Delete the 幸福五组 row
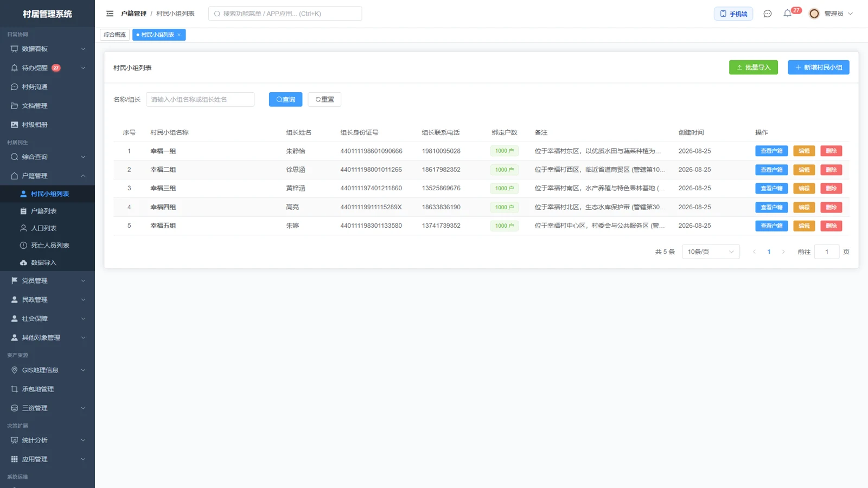Screen dimensions: 868x488 pyautogui.click(x=831, y=226)
